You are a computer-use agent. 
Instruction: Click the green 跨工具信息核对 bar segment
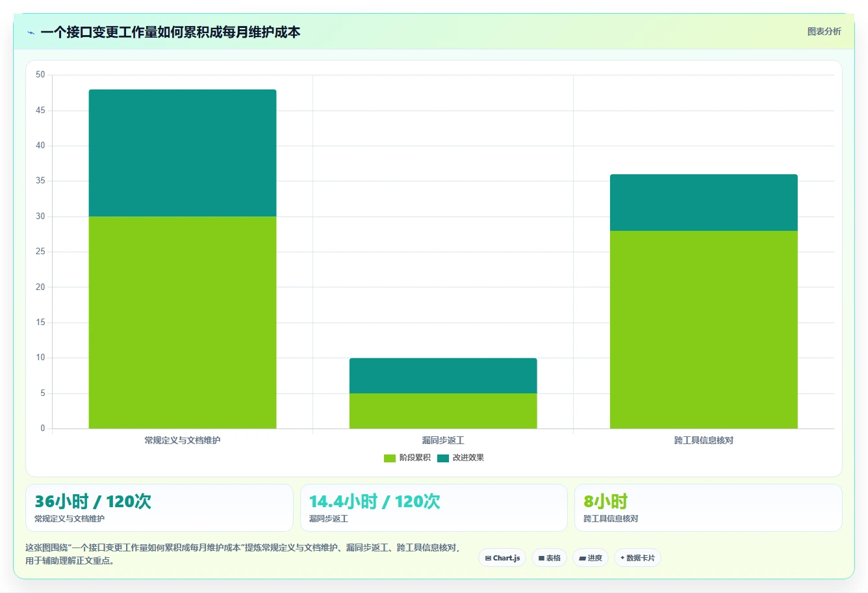click(x=704, y=330)
